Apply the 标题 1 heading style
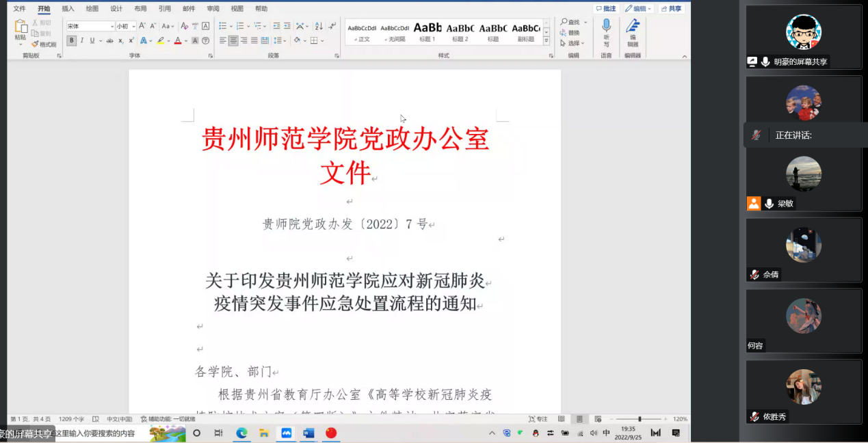The height and width of the screenshot is (443, 868). click(428, 31)
